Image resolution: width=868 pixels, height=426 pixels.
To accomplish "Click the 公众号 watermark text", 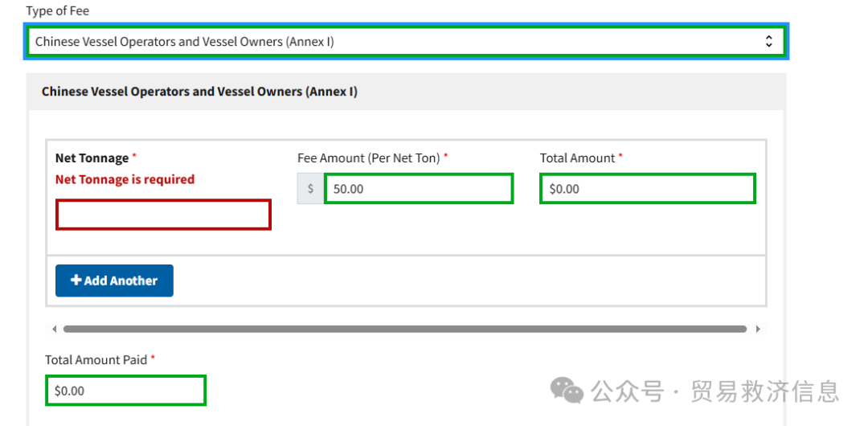I will click(x=628, y=391).
